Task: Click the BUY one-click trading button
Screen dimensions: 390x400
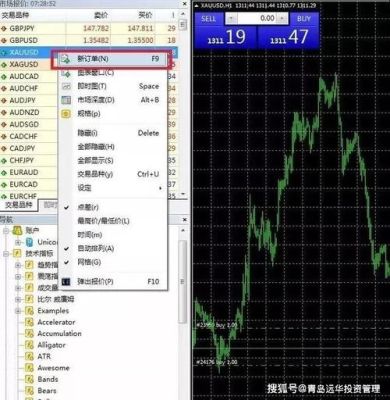Action: click(x=304, y=19)
